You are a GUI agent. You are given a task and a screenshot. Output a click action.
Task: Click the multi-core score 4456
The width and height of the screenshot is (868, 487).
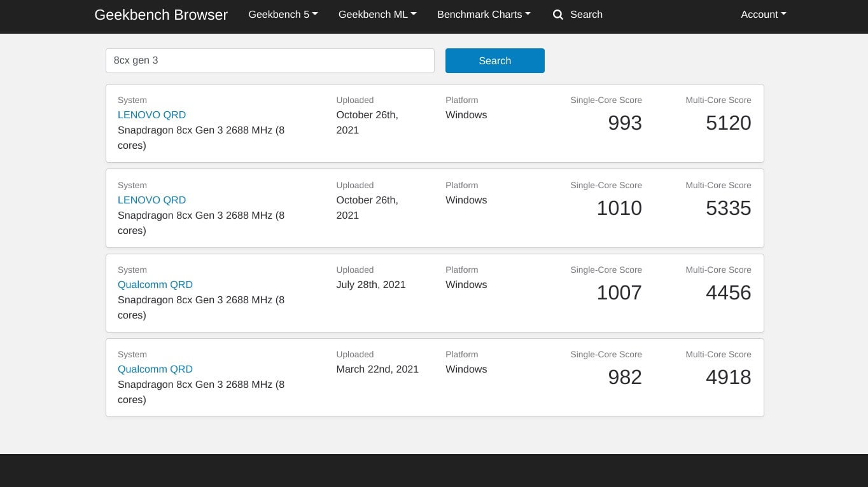click(x=728, y=292)
